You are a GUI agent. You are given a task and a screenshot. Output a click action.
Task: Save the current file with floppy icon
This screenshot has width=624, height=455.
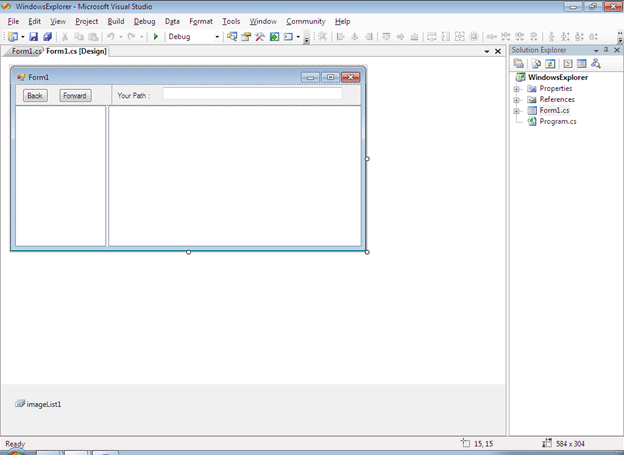pyautogui.click(x=33, y=37)
